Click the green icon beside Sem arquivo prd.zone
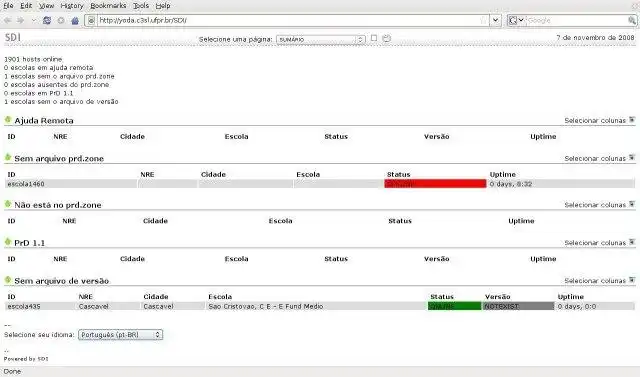The height and width of the screenshot is (377, 640). [x=8, y=157]
